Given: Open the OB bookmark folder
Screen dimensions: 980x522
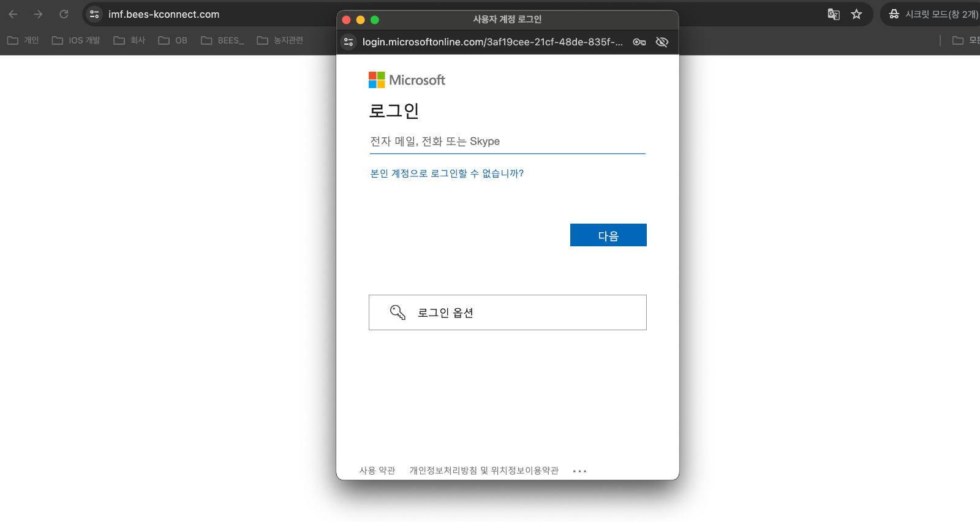Looking at the screenshot, I should pyautogui.click(x=173, y=40).
